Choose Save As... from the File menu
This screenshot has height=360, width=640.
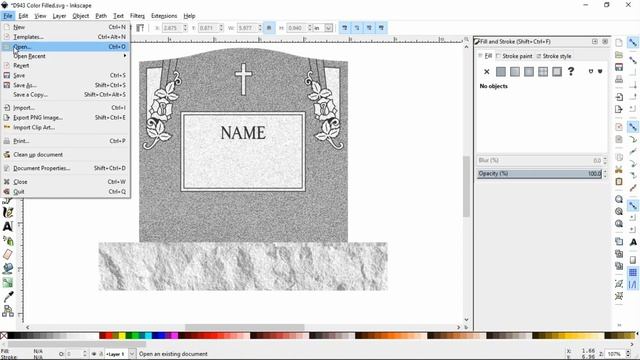coord(65,85)
